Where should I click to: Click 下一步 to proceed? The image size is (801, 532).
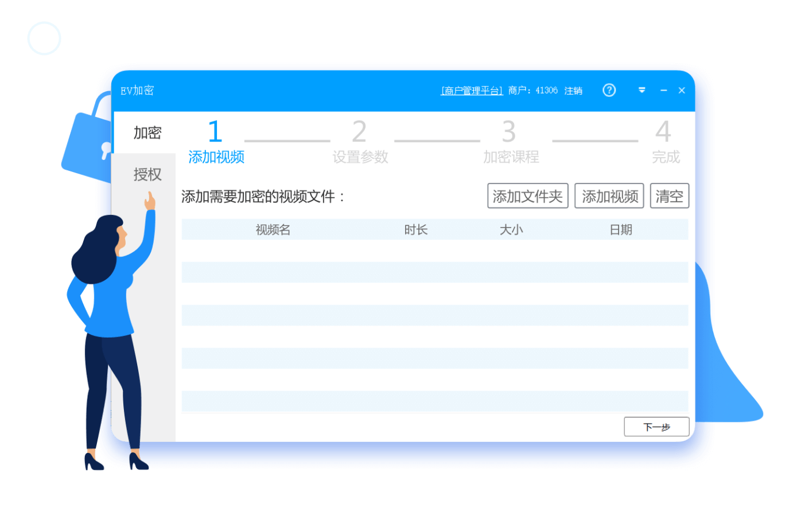[x=656, y=427]
